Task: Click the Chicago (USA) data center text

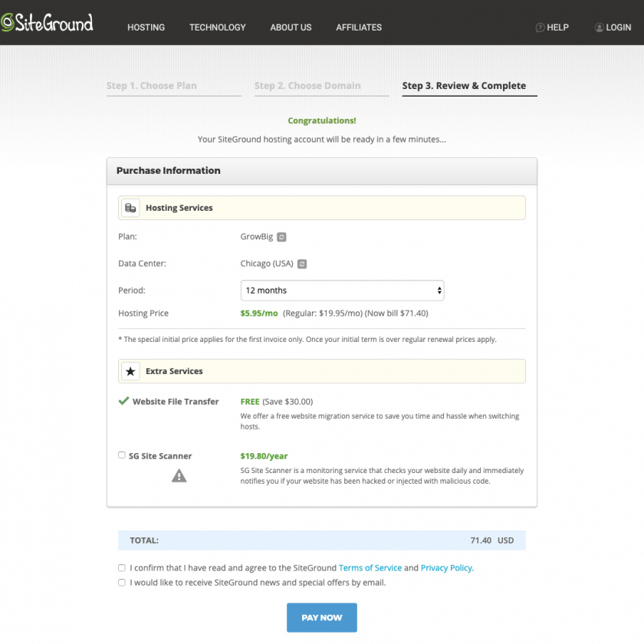Action: pos(267,264)
